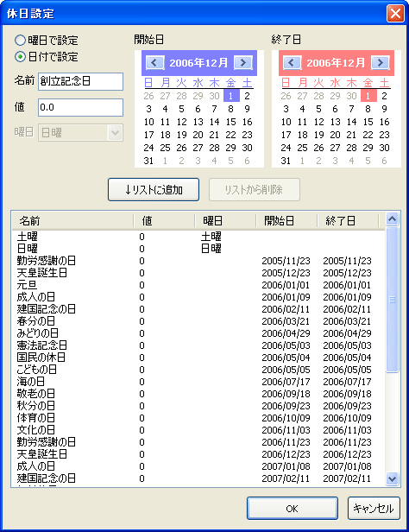The height and width of the screenshot is (532, 409).
Task: Close the 休日設定 dialog
Action: 395,14
